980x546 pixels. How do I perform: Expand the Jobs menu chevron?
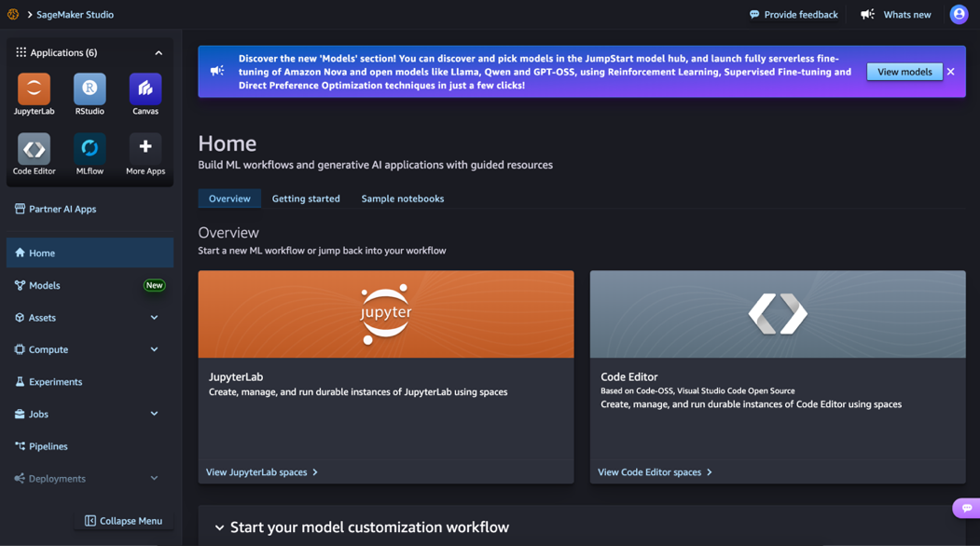coord(155,414)
